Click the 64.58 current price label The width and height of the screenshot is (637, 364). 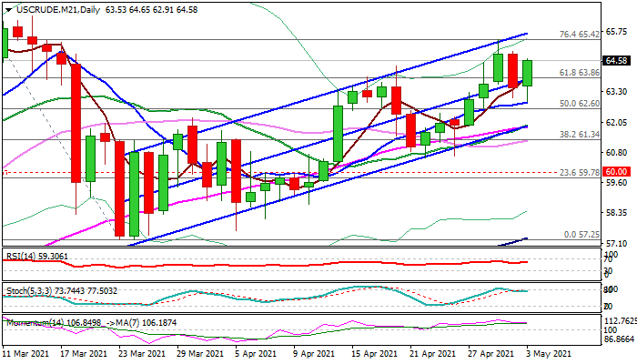click(616, 61)
